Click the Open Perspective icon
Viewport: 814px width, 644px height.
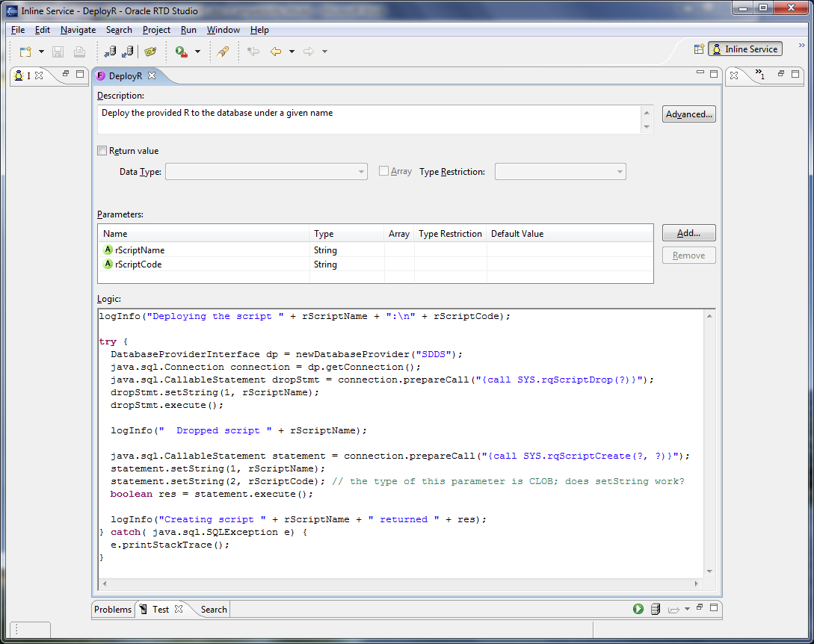click(699, 49)
